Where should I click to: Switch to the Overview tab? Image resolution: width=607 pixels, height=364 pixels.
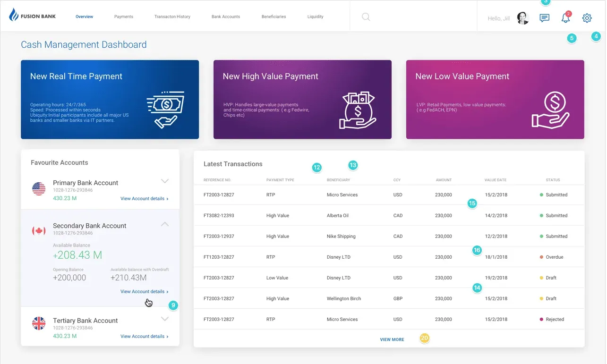pyautogui.click(x=85, y=17)
